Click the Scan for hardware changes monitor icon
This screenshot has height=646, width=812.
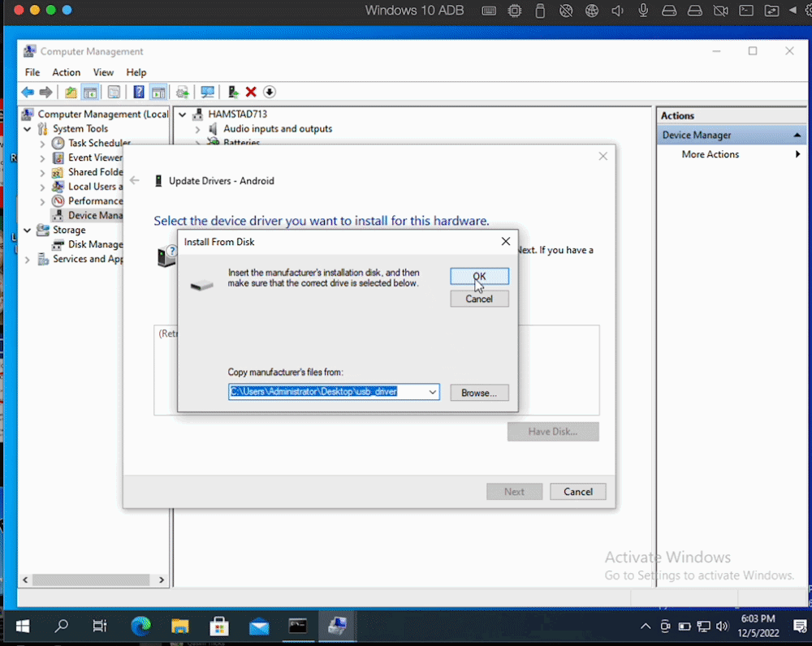pyautogui.click(x=207, y=93)
